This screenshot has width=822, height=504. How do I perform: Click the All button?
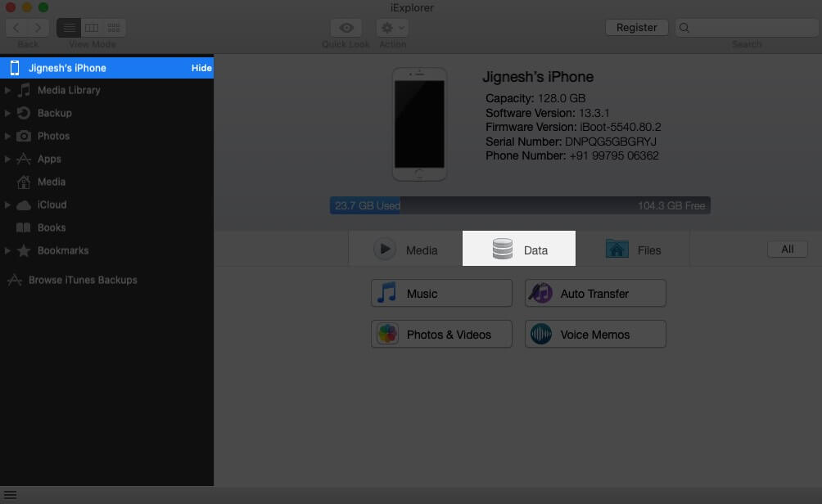788,250
